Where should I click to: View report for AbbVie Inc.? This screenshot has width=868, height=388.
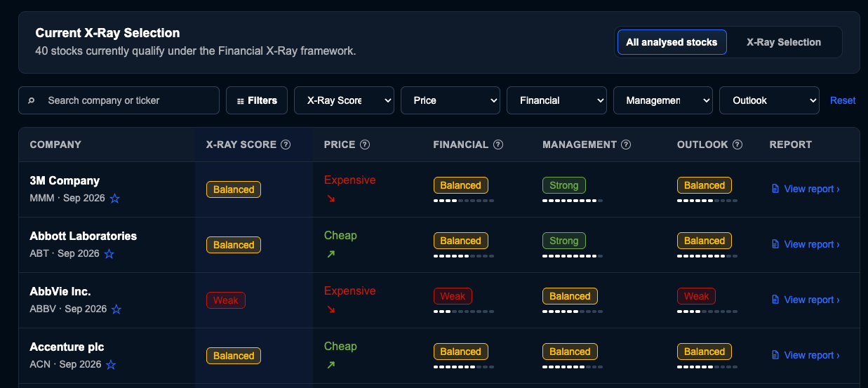806,300
